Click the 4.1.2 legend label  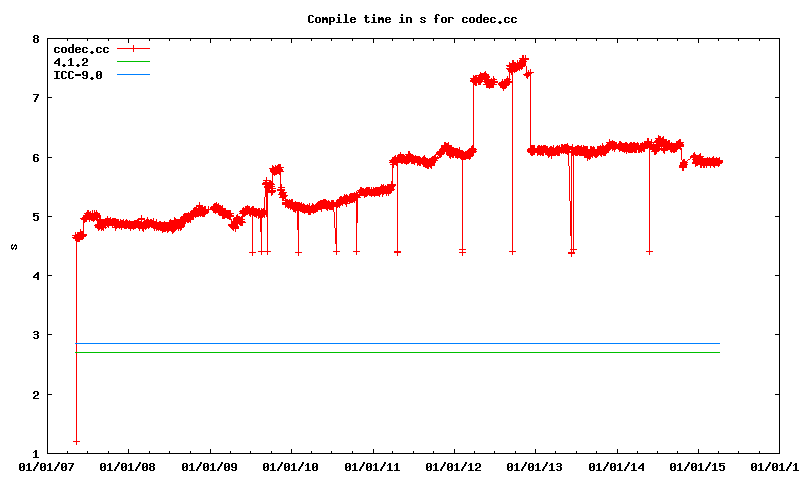pos(70,62)
